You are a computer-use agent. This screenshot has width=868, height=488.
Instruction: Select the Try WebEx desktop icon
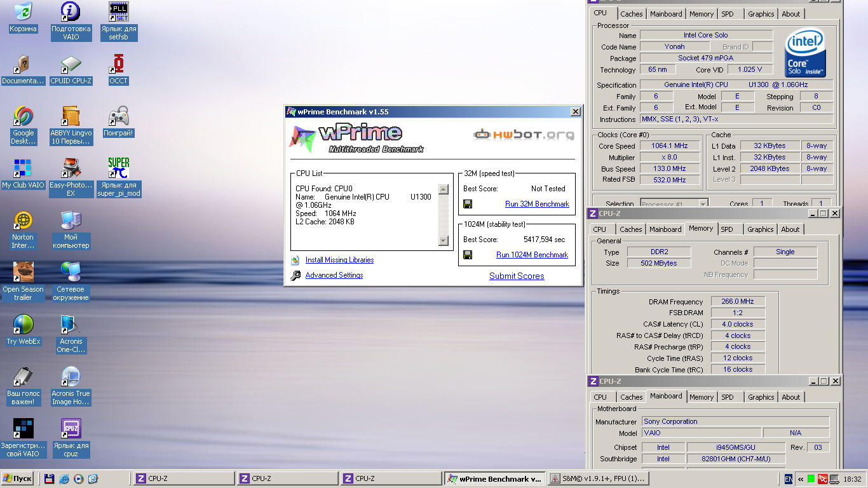coord(23,324)
